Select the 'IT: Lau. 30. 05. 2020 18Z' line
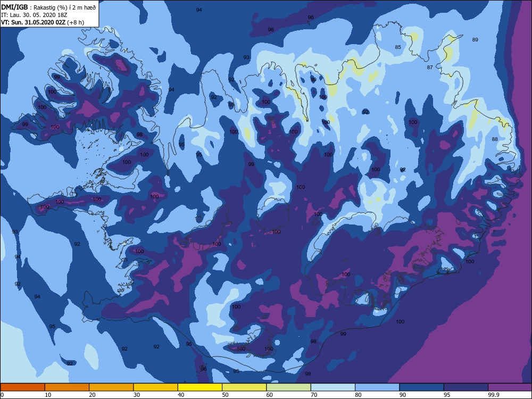532x399 pixels. pos(34,15)
